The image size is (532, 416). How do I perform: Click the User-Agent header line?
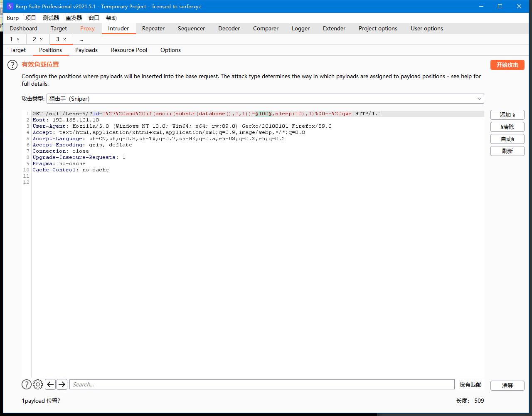[x=182, y=126]
